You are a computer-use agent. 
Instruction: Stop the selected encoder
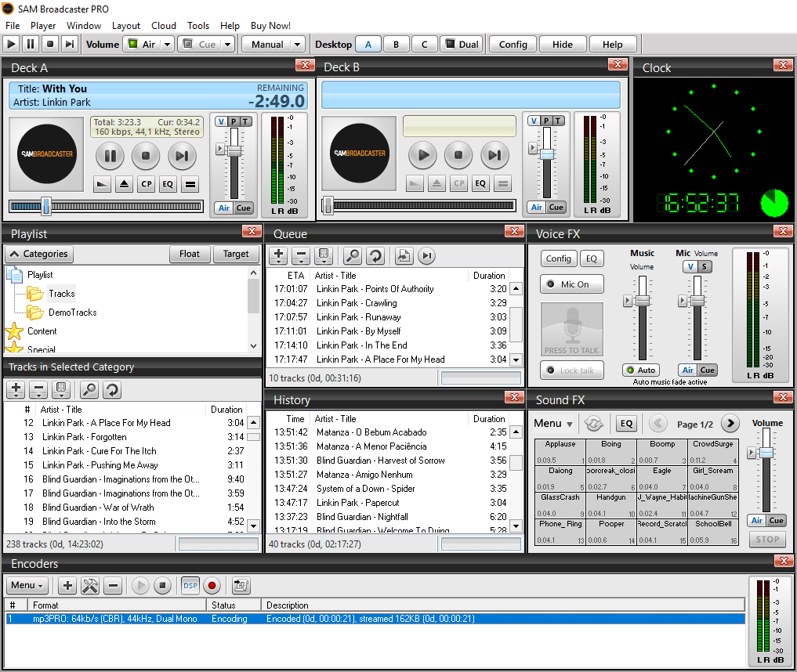162,586
